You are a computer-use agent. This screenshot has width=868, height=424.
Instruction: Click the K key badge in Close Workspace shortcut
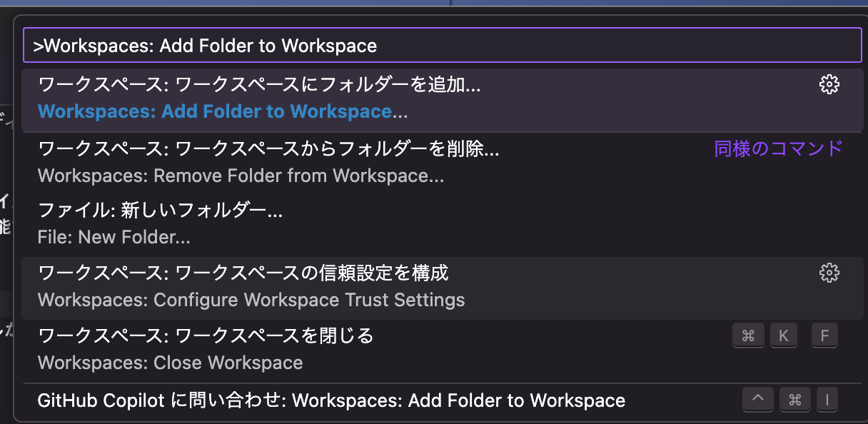click(x=783, y=335)
